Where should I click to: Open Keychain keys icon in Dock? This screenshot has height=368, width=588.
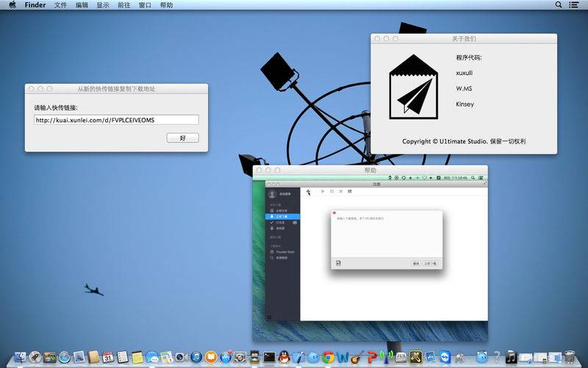459,357
